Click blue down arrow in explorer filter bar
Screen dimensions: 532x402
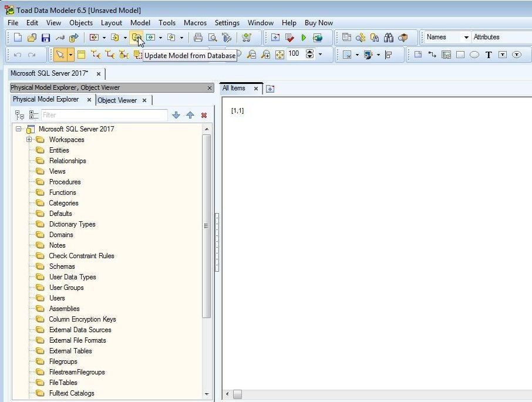[x=176, y=115]
